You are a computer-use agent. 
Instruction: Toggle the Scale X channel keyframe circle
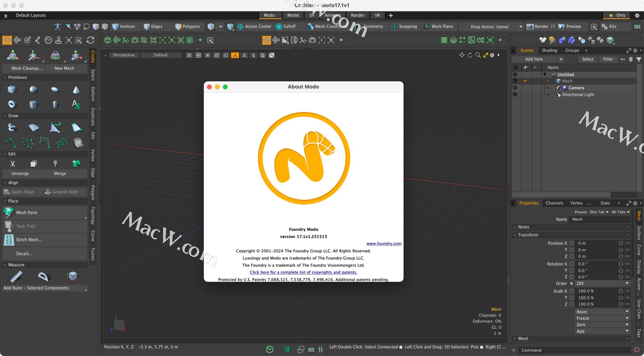tap(572, 291)
